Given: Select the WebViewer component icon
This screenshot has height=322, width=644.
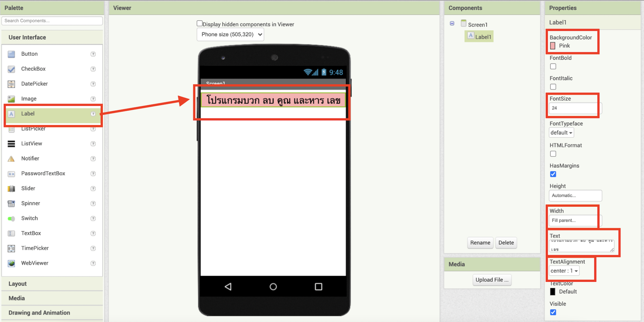Looking at the screenshot, I should coord(11,263).
